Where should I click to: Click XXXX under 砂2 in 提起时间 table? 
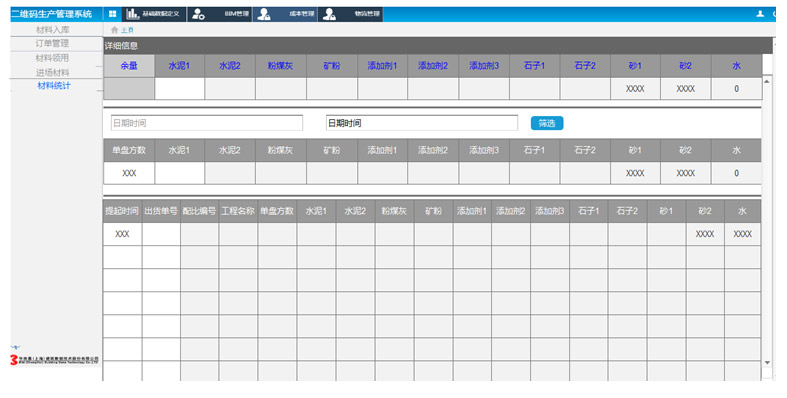pyautogui.click(x=705, y=234)
